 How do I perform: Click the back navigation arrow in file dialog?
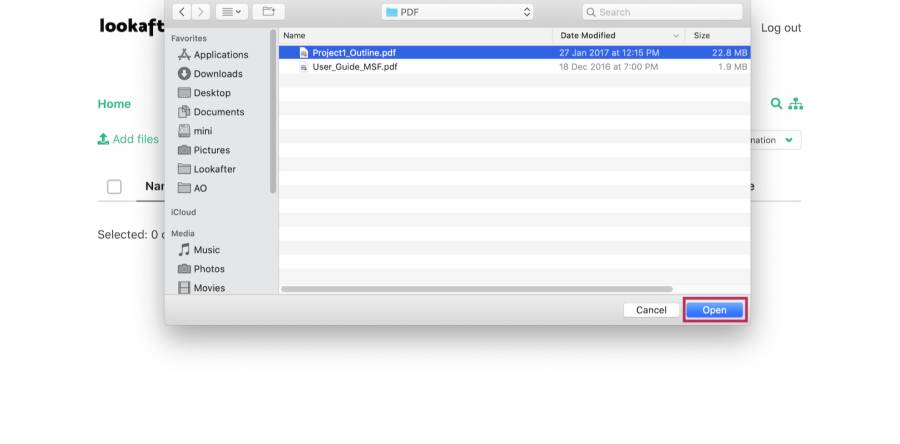pyautogui.click(x=181, y=12)
